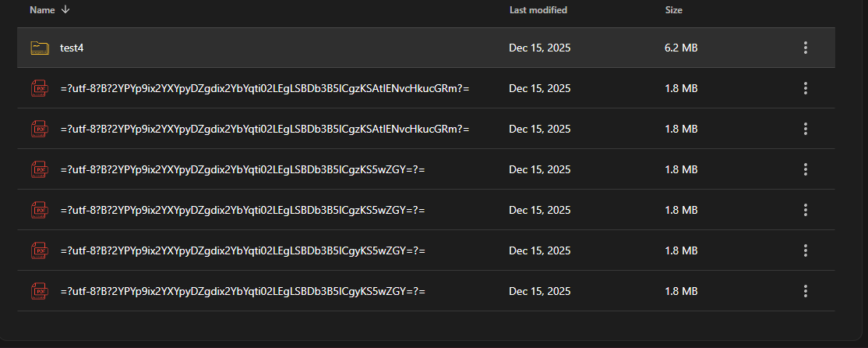868x348 pixels.
Task: Sort files by the Name column header
Action: tap(42, 10)
